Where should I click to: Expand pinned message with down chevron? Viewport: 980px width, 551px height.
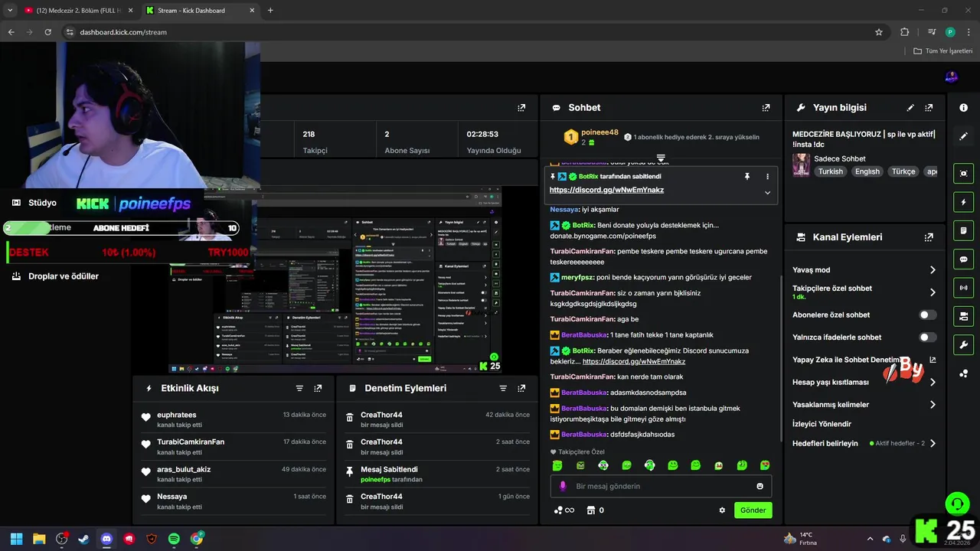[767, 192]
